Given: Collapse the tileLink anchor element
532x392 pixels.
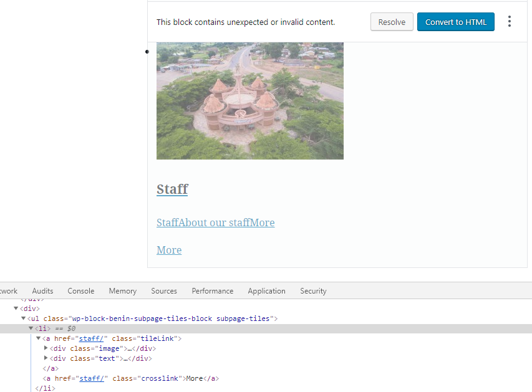Looking at the screenshot, I should tap(38, 338).
